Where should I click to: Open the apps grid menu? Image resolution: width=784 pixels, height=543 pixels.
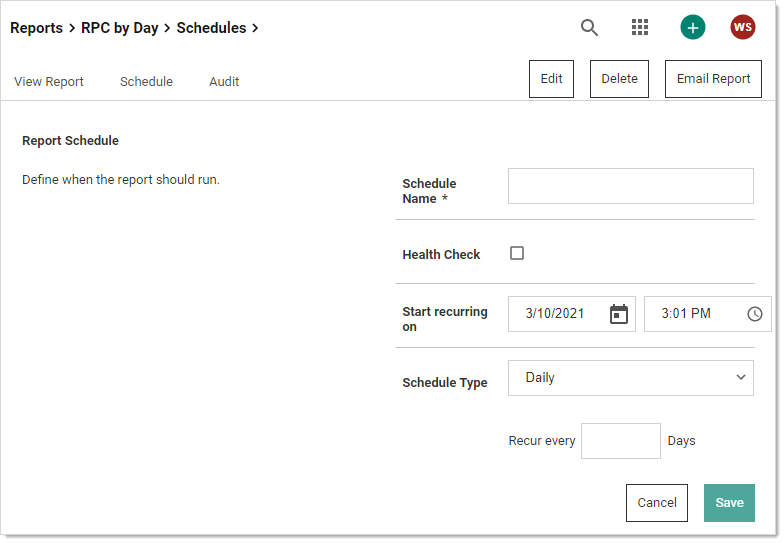click(x=640, y=28)
